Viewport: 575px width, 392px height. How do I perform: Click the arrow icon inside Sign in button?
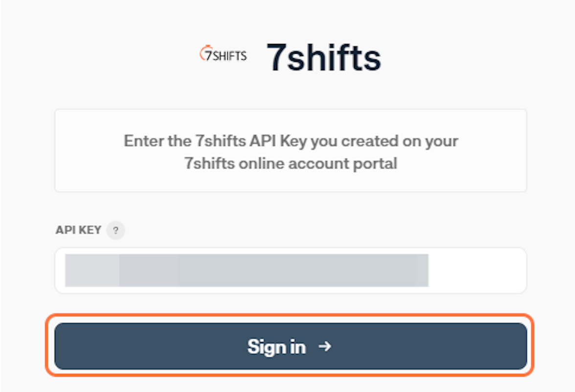pos(325,346)
